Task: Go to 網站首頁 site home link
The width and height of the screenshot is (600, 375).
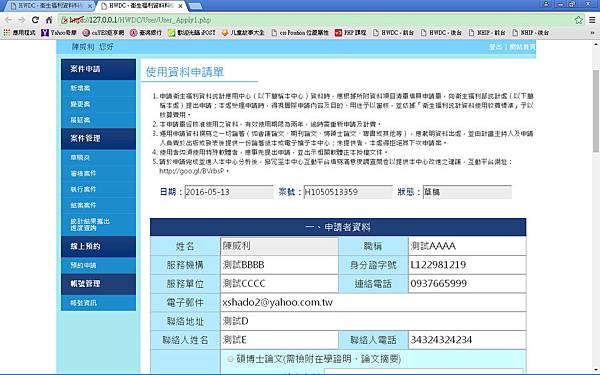Action: click(522, 47)
